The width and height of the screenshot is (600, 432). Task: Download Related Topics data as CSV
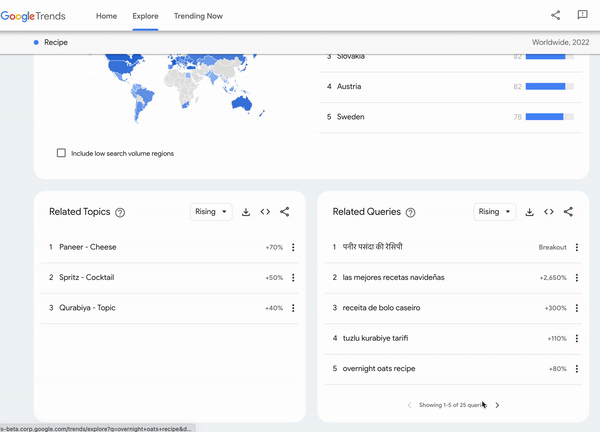(x=246, y=212)
